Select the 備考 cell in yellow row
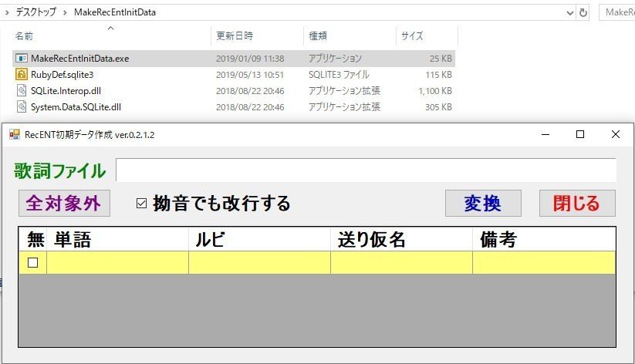 pos(544,263)
